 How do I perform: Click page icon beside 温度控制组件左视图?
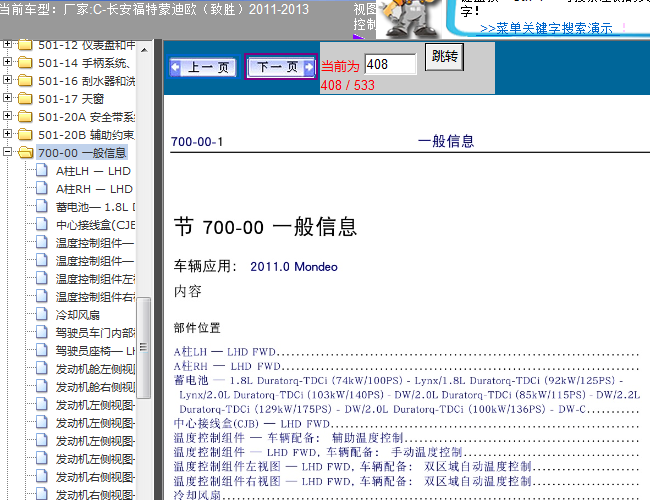pos(41,278)
